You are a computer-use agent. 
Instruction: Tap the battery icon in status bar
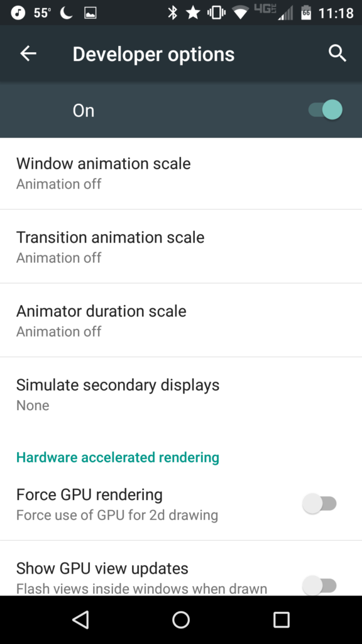[x=306, y=13]
